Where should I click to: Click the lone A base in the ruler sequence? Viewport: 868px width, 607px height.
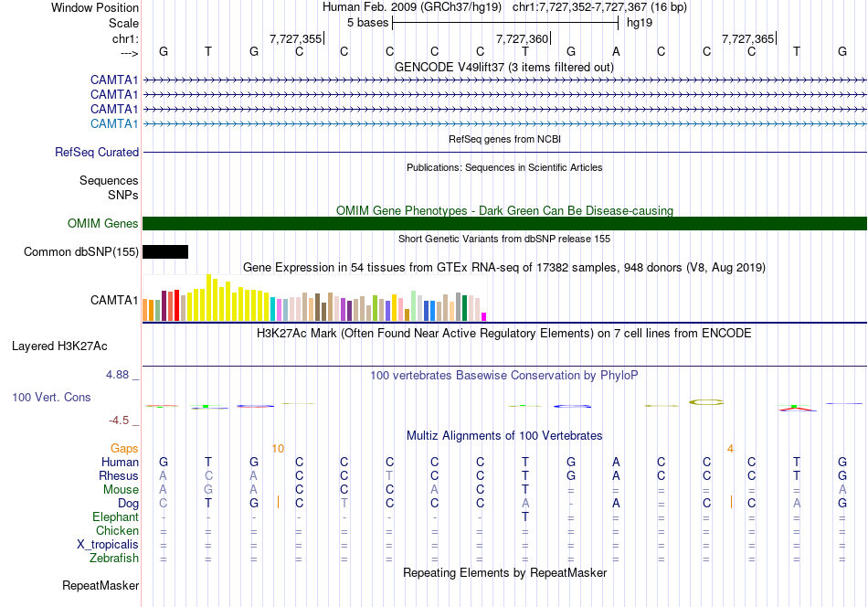(x=616, y=51)
